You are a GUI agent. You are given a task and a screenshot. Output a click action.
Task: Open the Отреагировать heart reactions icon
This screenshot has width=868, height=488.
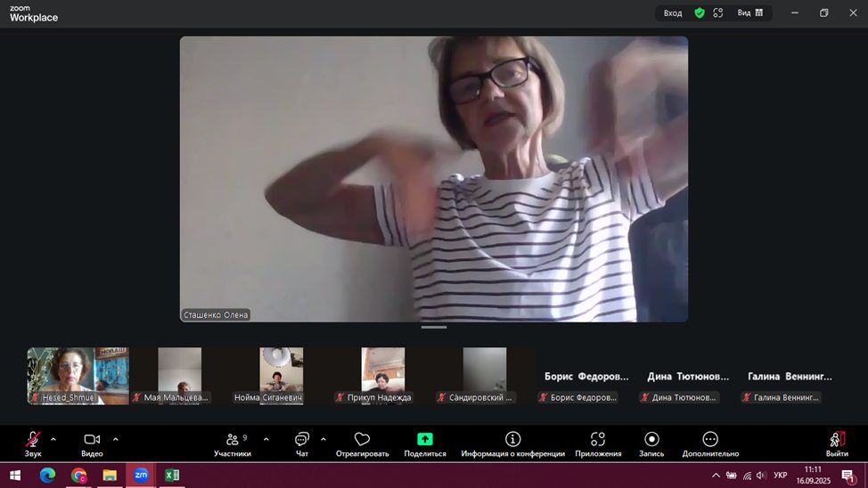coord(362,439)
